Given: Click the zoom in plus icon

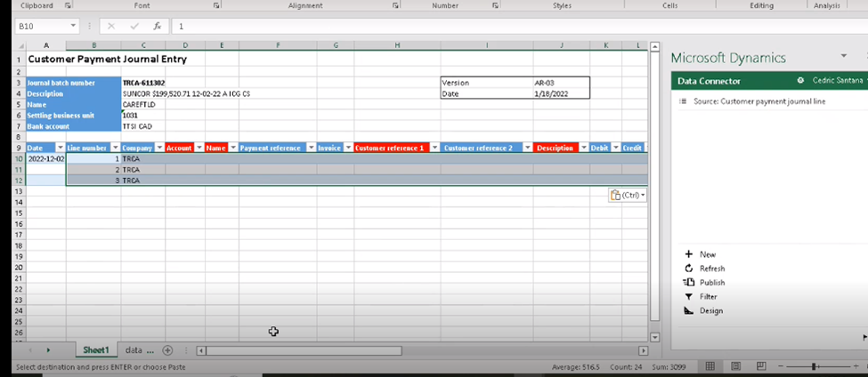Looking at the screenshot, I should 856,366.
